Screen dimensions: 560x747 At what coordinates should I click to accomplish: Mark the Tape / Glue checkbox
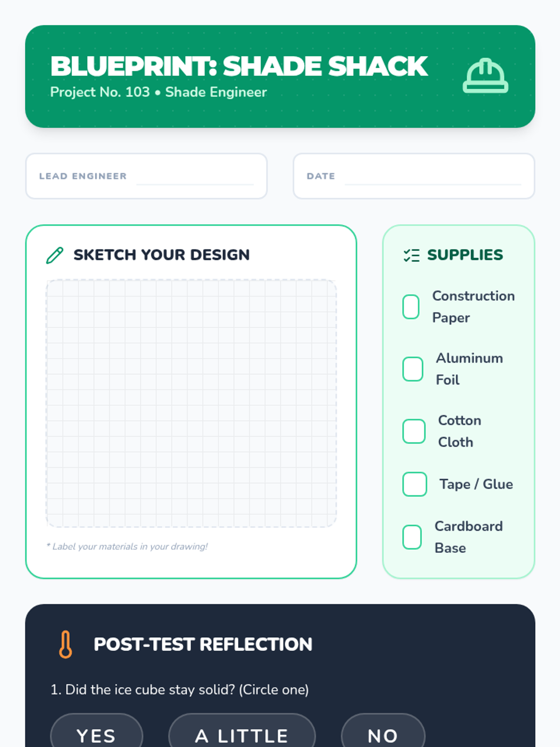[x=415, y=484]
